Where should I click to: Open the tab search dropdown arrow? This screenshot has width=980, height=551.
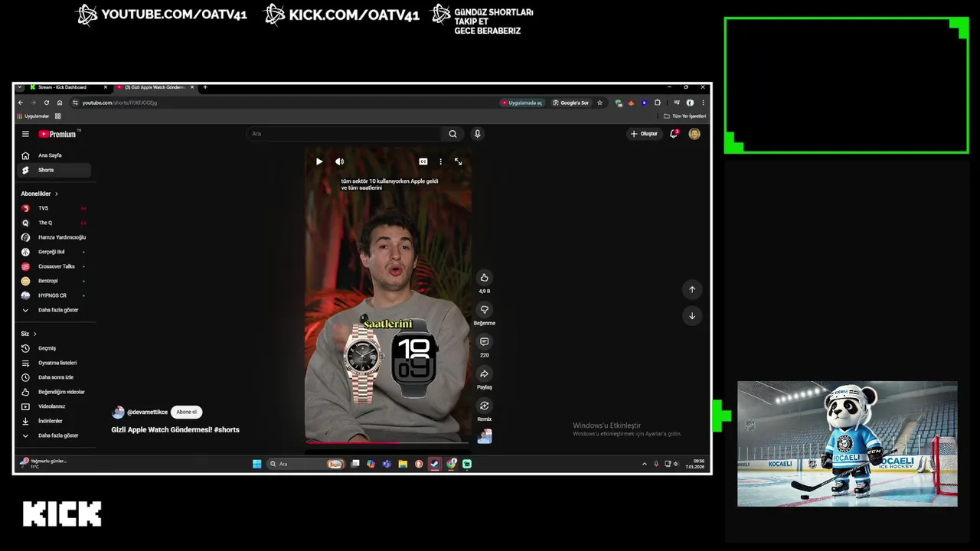[x=20, y=87]
